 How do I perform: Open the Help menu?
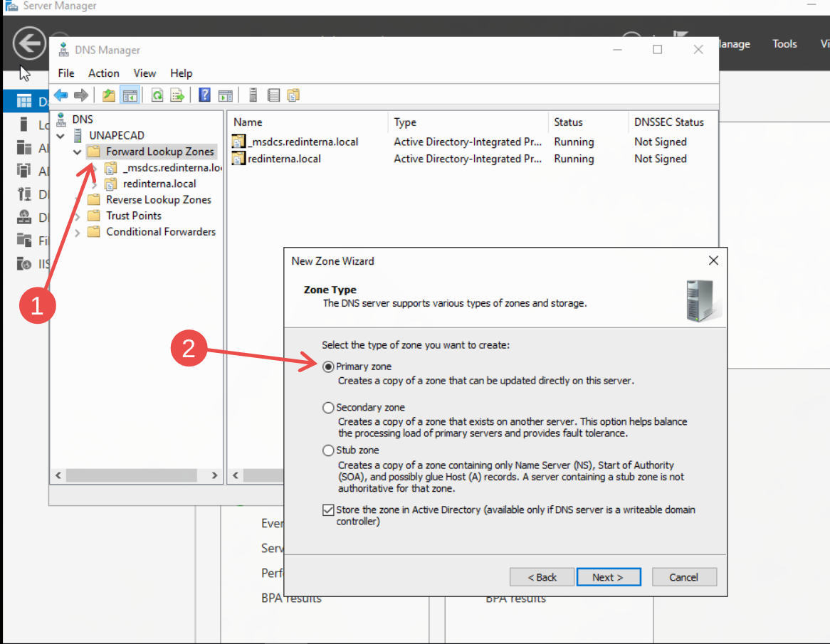[x=181, y=73]
